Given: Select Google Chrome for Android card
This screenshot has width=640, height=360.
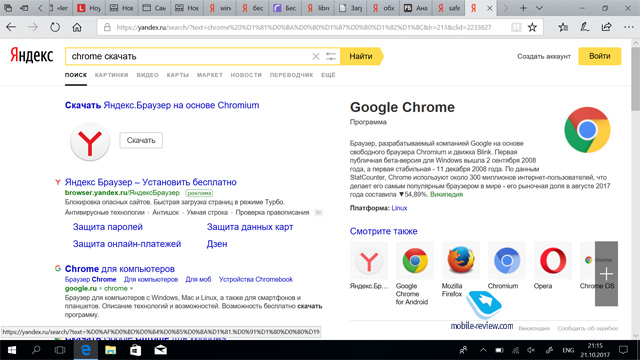Looking at the screenshot, I should point(415,273).
